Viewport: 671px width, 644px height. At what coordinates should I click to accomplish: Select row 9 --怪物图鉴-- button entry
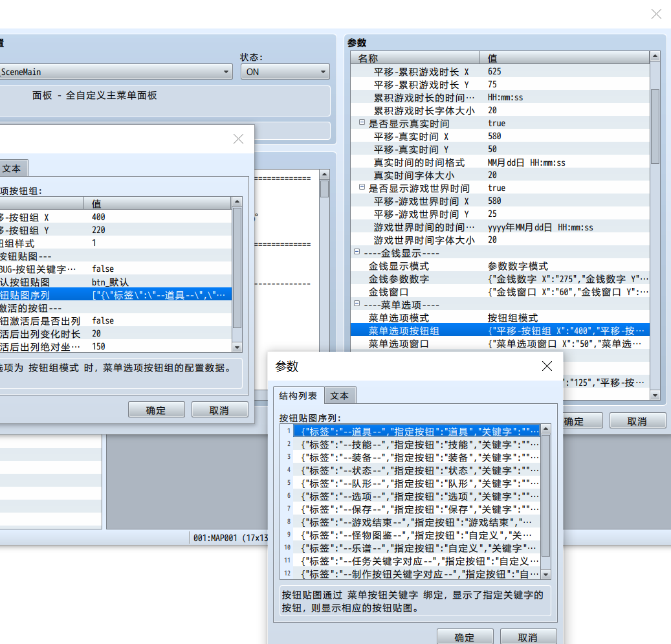[416, 535]
